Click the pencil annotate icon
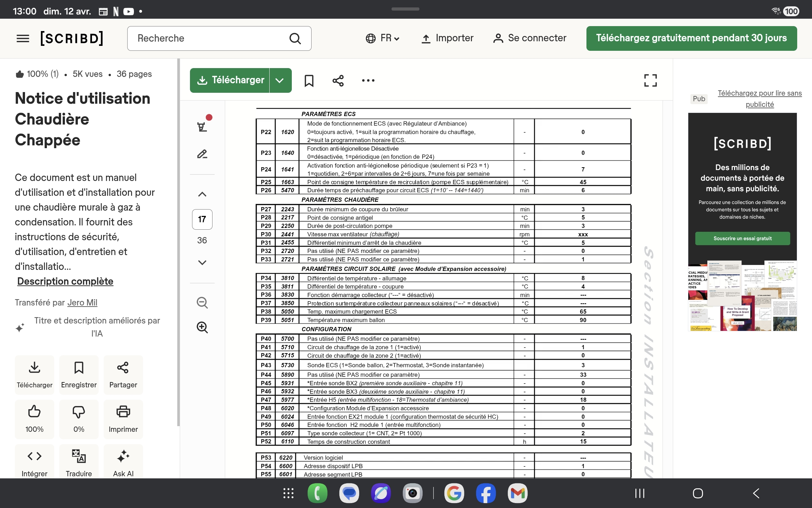The height and width of the screenshot is (508, 812). (202, 154)
